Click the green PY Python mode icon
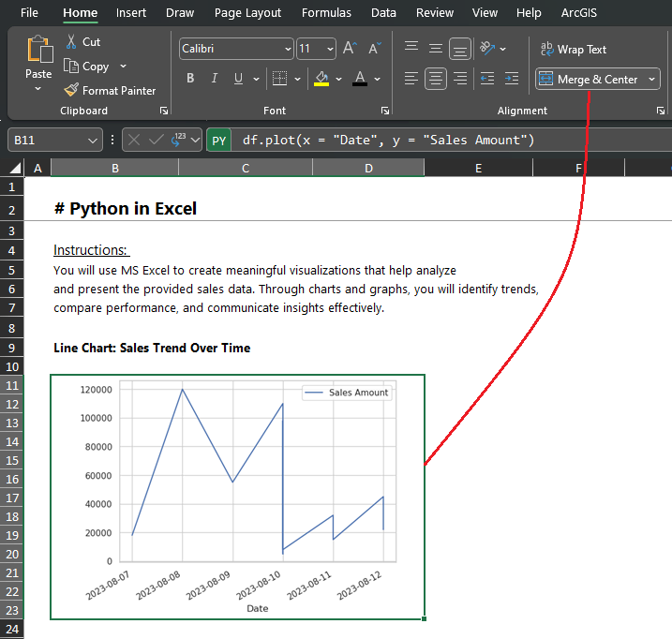The height and width of the screenshot is (639, 672). (x=218, y=141)
